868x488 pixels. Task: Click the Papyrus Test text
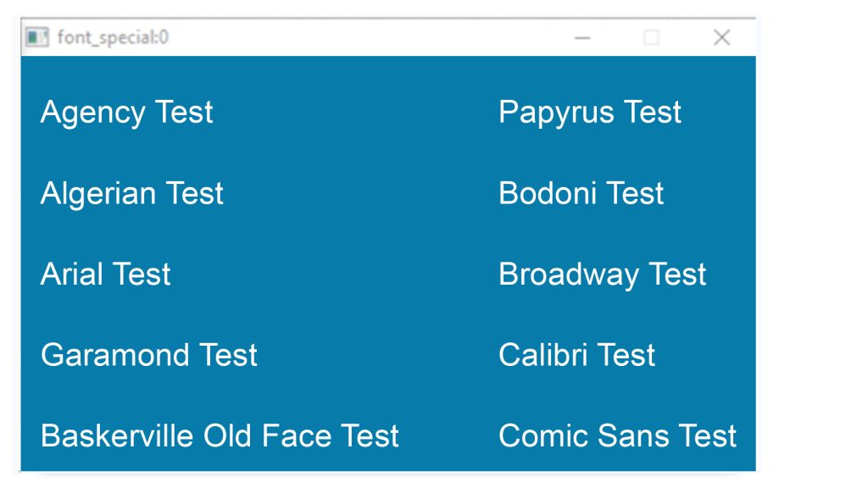tap(590, 111)
